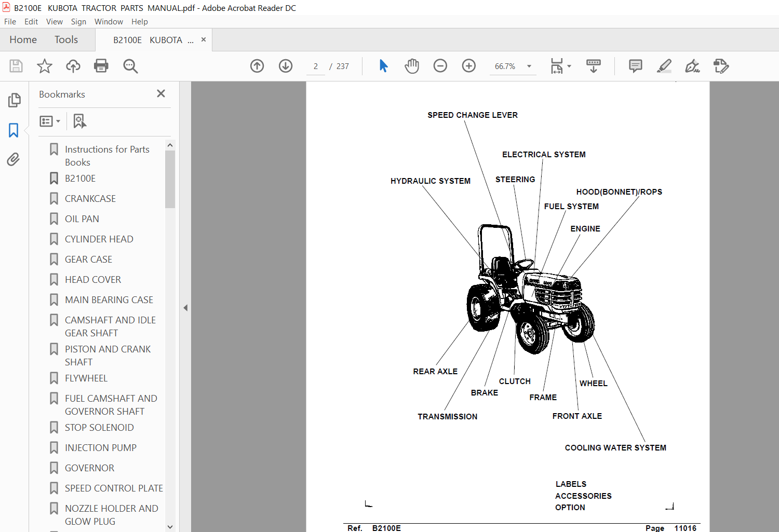Open the File menu
This screenshot has height=532, width=779.
pos(10,21)
